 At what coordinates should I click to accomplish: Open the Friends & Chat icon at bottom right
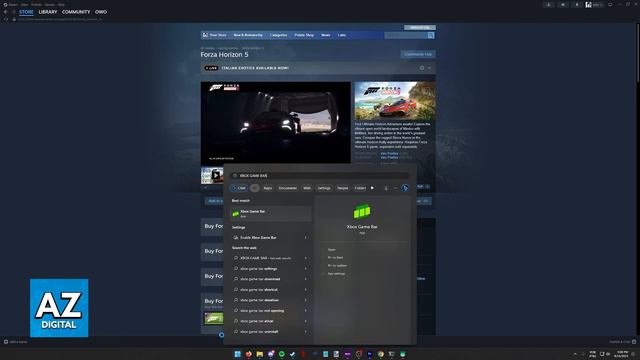pos(634,342)
